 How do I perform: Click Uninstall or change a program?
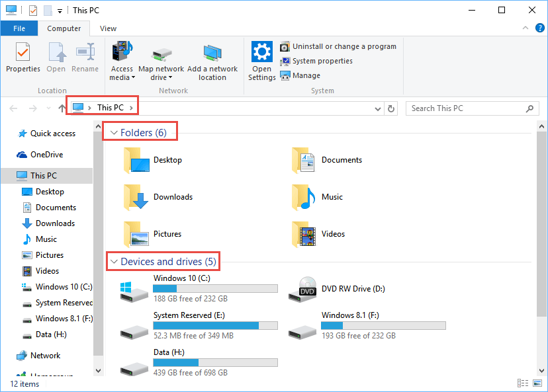tap(338, 46)
